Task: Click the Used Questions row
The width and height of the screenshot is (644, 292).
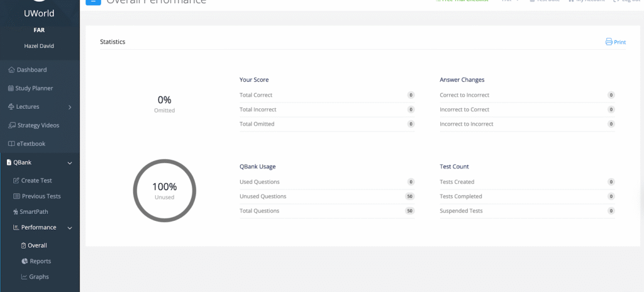Action: click(327, 182)
